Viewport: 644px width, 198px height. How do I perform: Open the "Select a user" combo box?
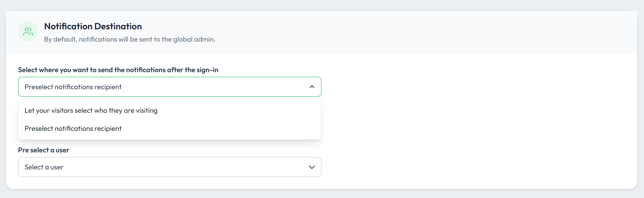pos(170,167)
